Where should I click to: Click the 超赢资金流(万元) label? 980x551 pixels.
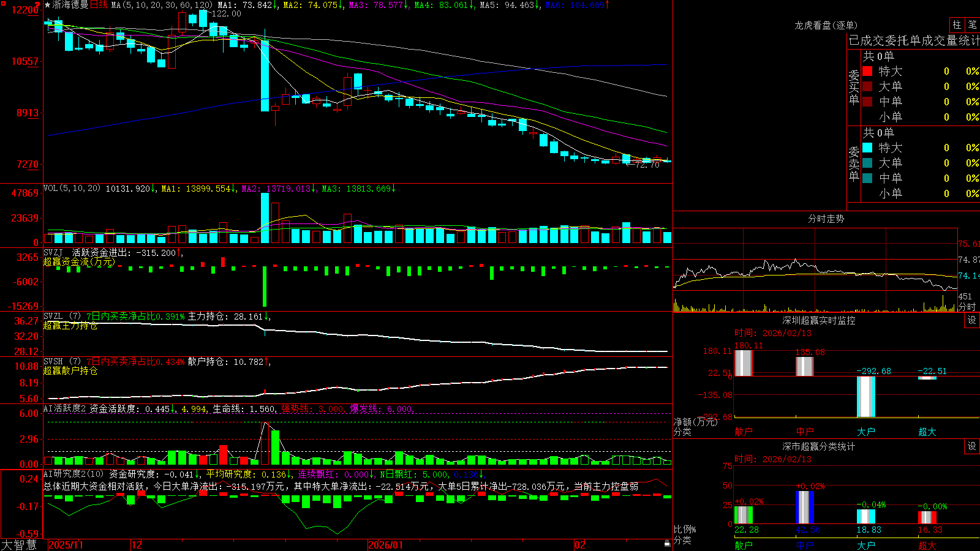click(79, 262)
